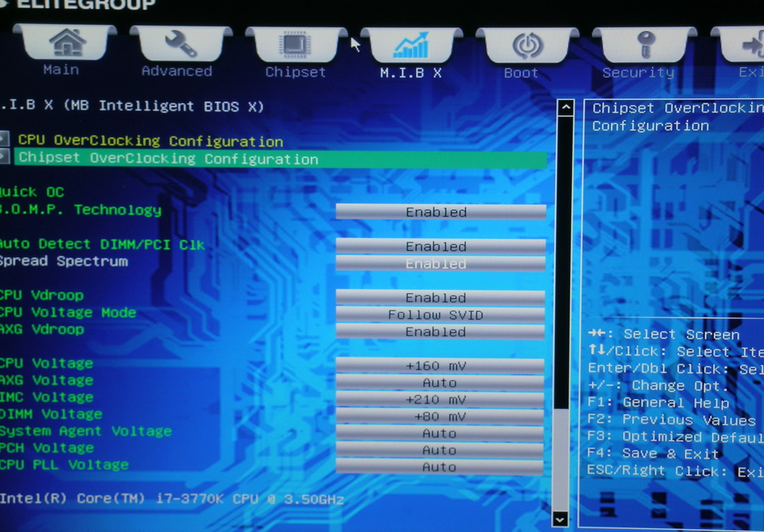
Task: Click the M.I.B X (MB Intelligent BIOS X) heading
Action: 131,106
